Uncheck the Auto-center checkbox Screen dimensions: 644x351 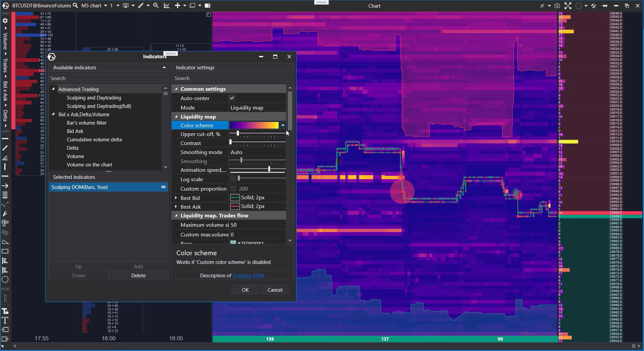(232, 98)
